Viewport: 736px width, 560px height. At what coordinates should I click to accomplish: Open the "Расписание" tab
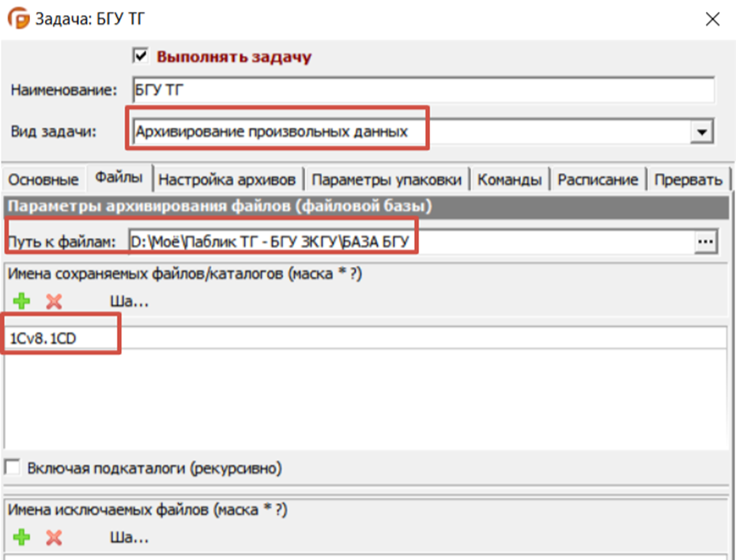pyautogui.click(x=598, y=179)
